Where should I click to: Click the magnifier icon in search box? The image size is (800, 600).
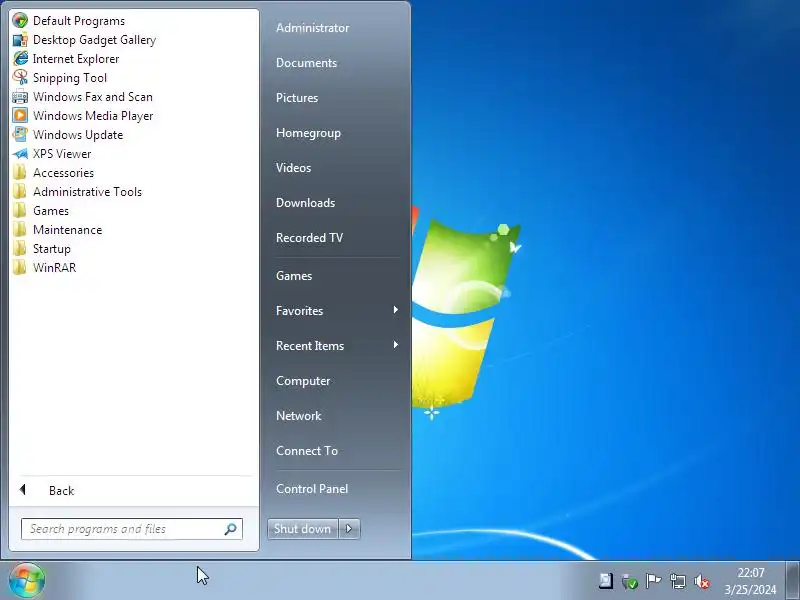pos(231,529)
